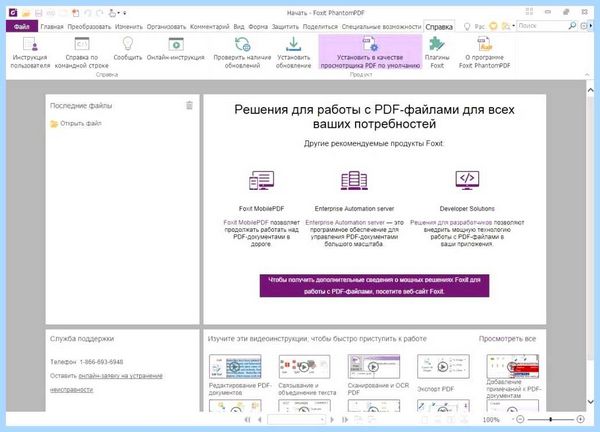Viewport: 600px width, 432px height.
Task: Click the 100% zoom level value
Action: (x=491, y=420)
